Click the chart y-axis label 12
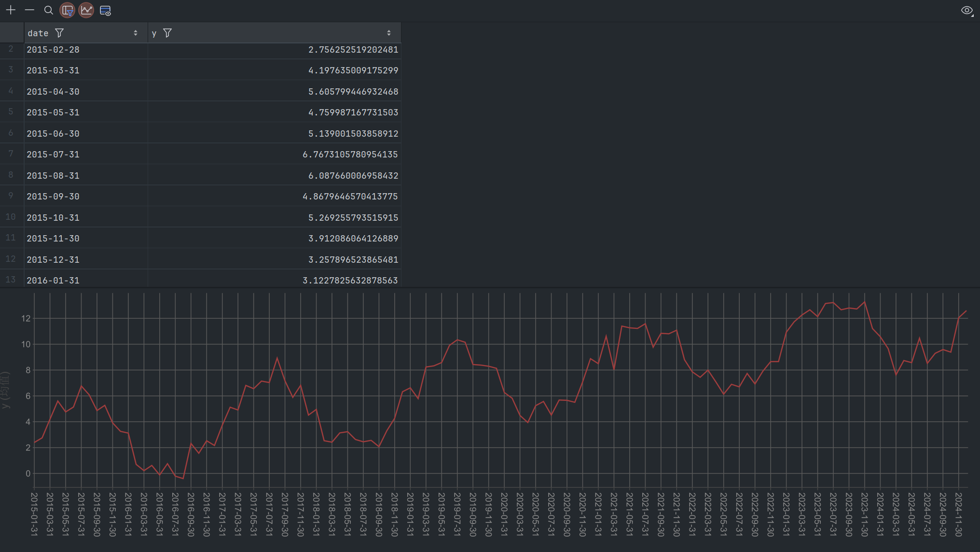 (26, 318)
